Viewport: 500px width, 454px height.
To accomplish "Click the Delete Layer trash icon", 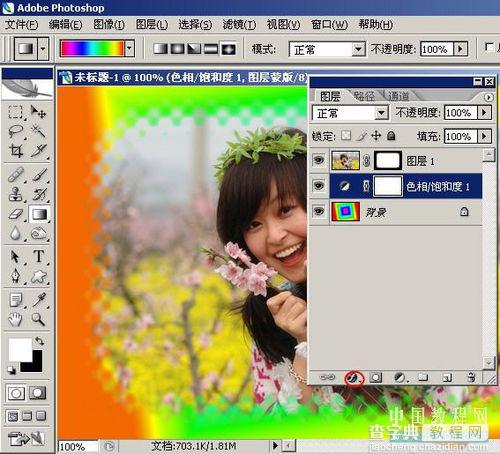I will 471,378.
